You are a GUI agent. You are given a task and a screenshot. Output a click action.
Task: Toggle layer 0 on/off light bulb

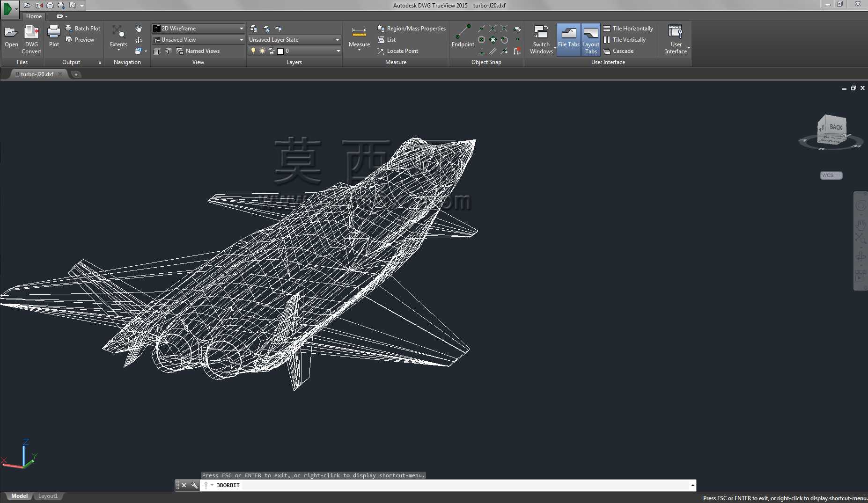coord(253,51)
